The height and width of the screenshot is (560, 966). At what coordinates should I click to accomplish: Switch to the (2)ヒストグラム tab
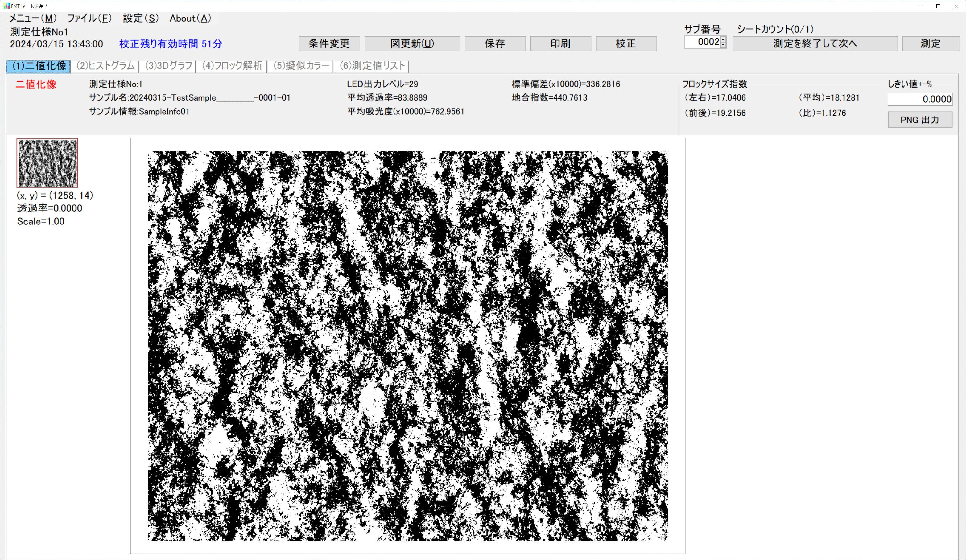(x=105, y=66)
